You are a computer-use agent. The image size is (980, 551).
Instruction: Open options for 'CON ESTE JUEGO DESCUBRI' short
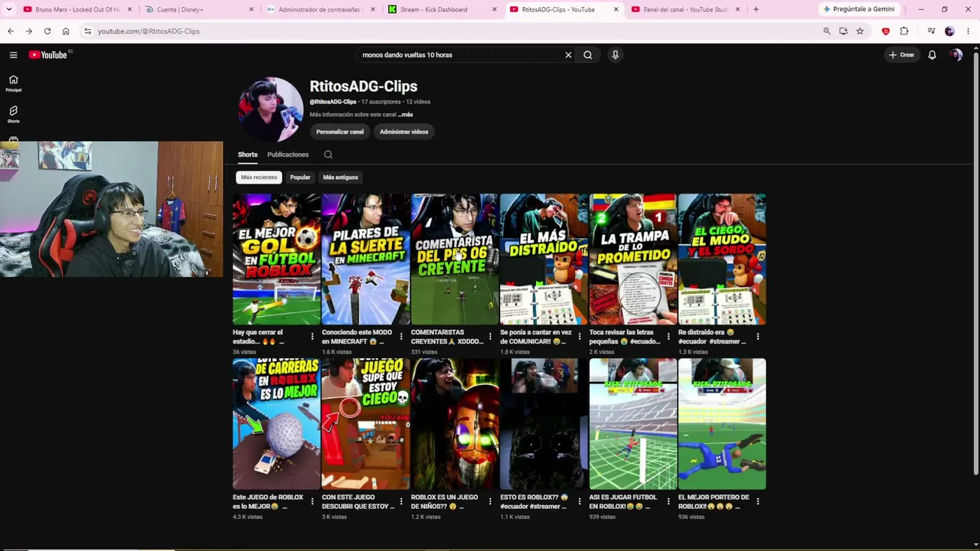point(400,501)
